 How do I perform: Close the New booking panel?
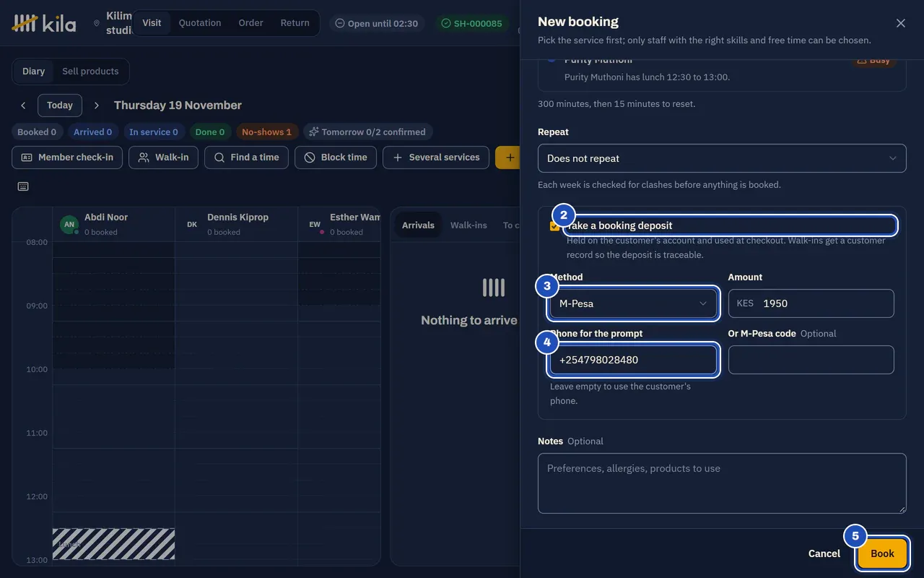[900, 23]
